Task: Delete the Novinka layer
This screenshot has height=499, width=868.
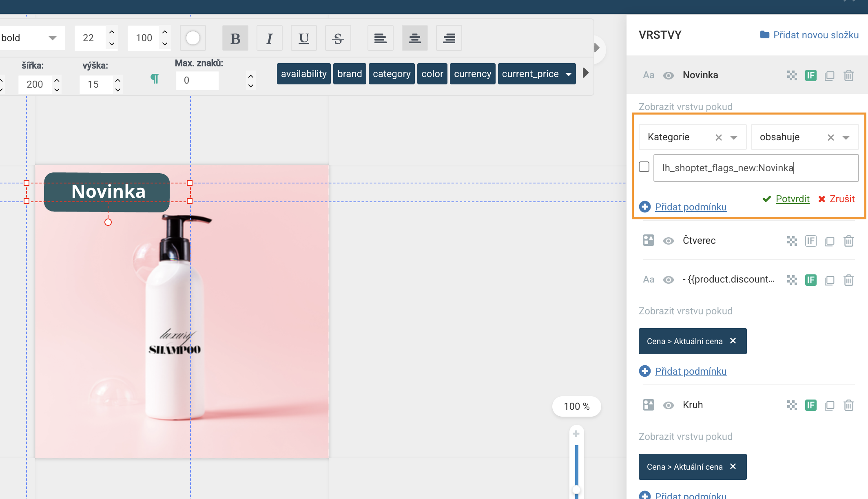Action: [848, 75]
